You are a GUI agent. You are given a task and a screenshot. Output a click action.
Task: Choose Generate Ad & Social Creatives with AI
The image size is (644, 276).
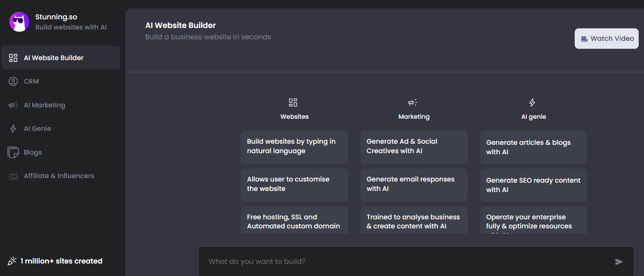(413, 147)
